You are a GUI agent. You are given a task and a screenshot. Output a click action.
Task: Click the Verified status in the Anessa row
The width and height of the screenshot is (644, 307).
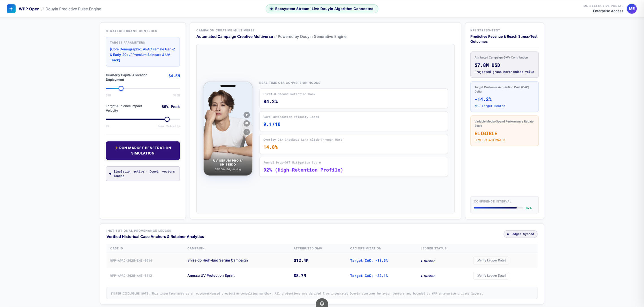(x=428, y=276)
